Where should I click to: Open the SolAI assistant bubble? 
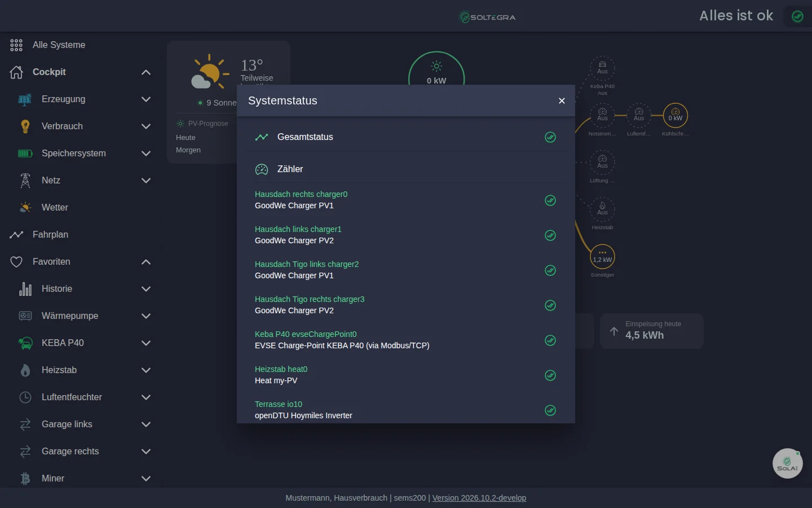pyautogui.click(x=788, y=463)
